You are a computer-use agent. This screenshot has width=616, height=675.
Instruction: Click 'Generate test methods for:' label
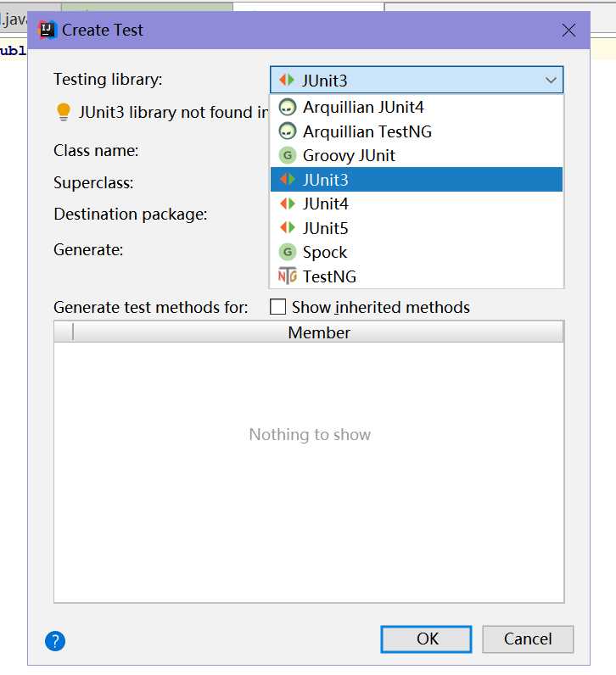pyautogui.click(x=151, y=308)
